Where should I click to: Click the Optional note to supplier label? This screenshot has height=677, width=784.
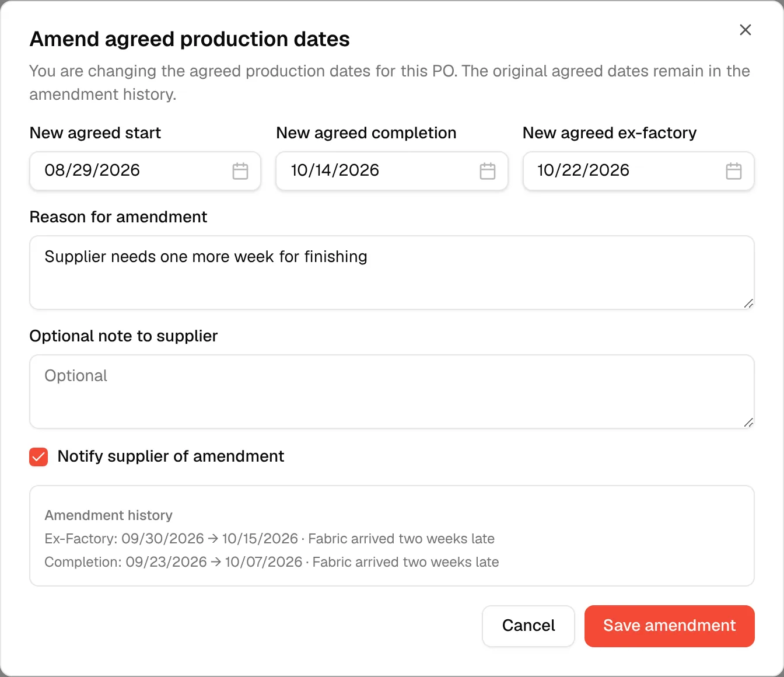[x=124, y=336]
